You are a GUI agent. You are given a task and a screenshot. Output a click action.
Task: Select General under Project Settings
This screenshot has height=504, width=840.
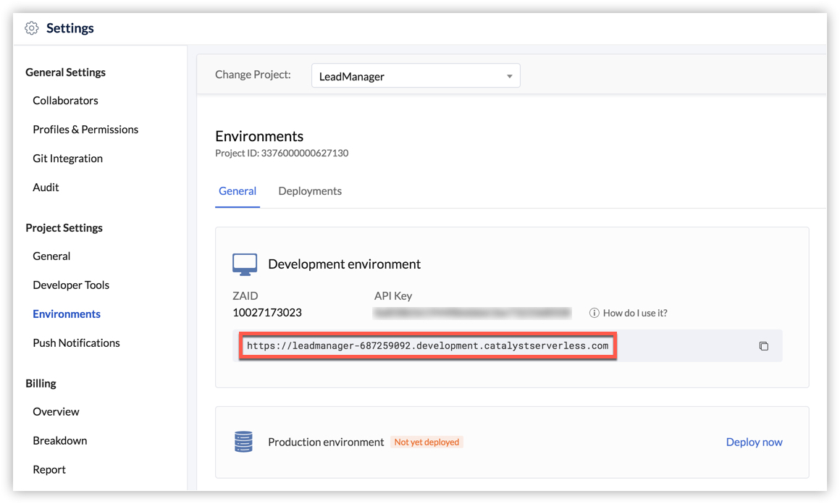point(51,256)
